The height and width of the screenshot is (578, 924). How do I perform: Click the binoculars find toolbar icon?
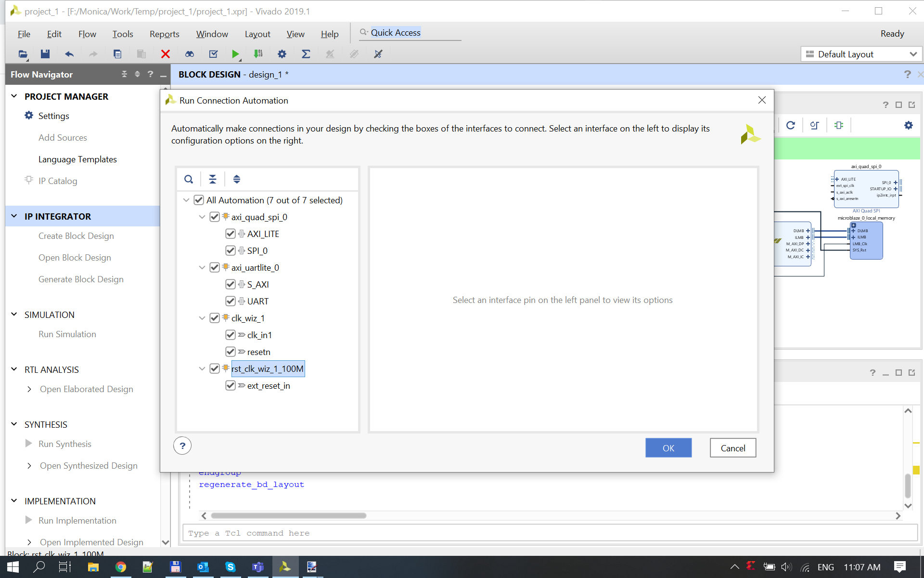point(190,54)
